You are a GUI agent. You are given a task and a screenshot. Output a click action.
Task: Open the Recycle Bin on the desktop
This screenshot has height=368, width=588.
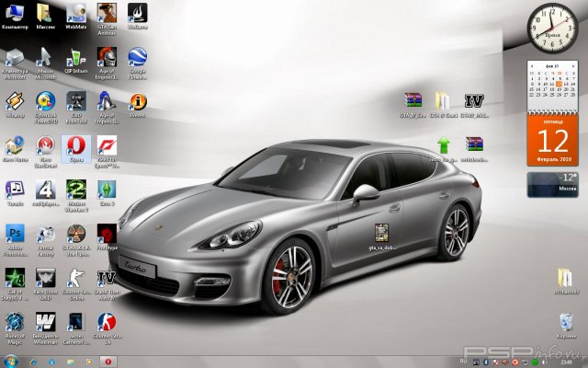[566, 321]
